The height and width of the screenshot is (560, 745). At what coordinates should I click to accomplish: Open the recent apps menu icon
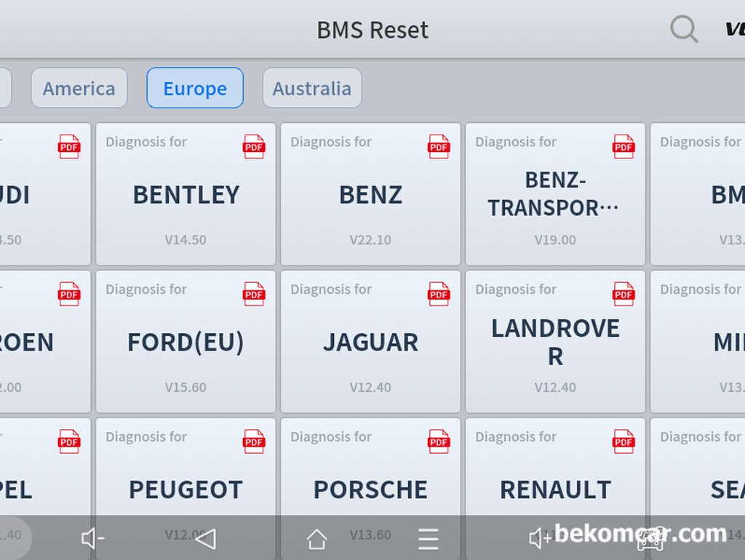point(428,539)
